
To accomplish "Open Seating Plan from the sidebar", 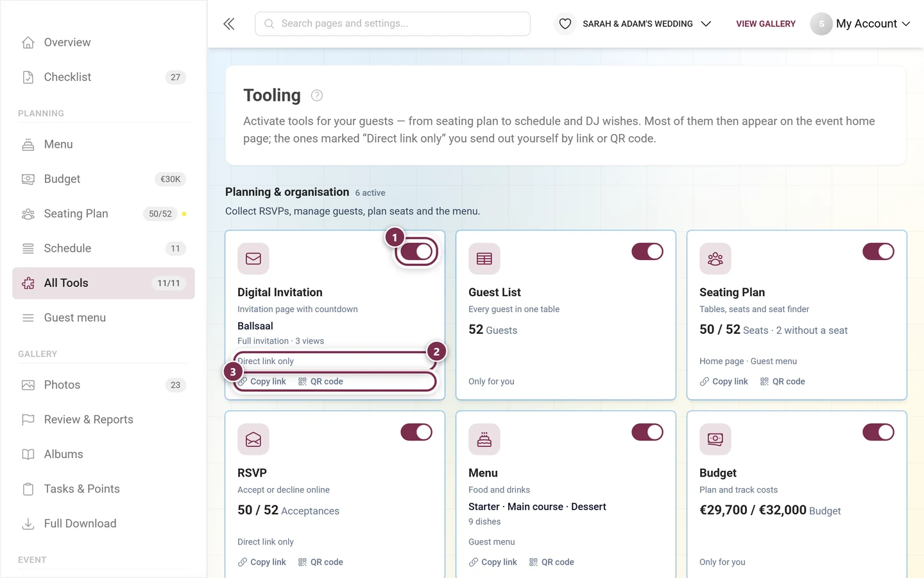I will [103, 214].
